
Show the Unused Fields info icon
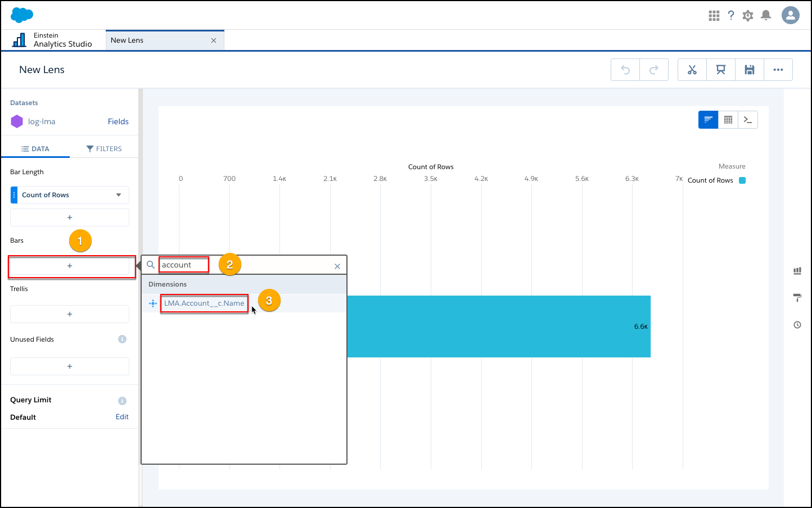[x=122, y=339]
